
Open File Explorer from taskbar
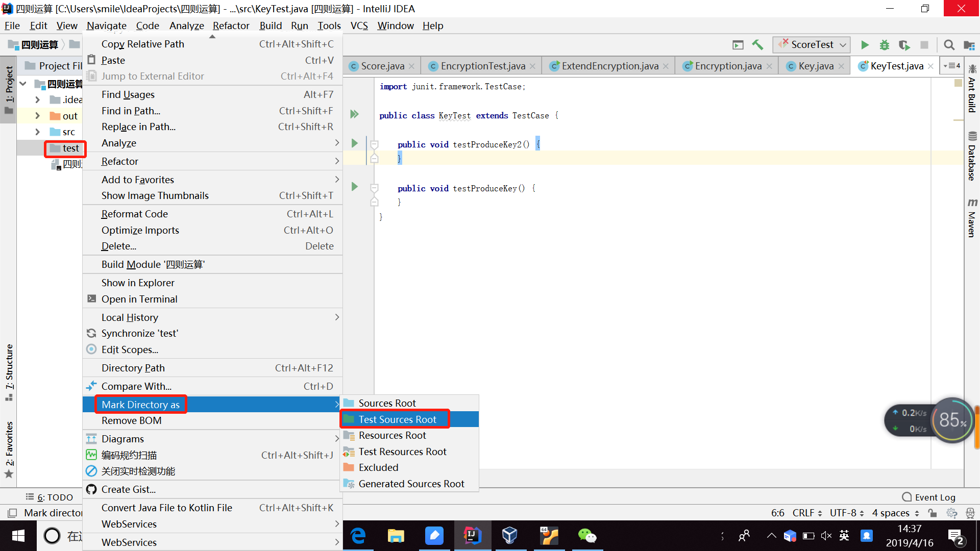[x=396, y=536]
